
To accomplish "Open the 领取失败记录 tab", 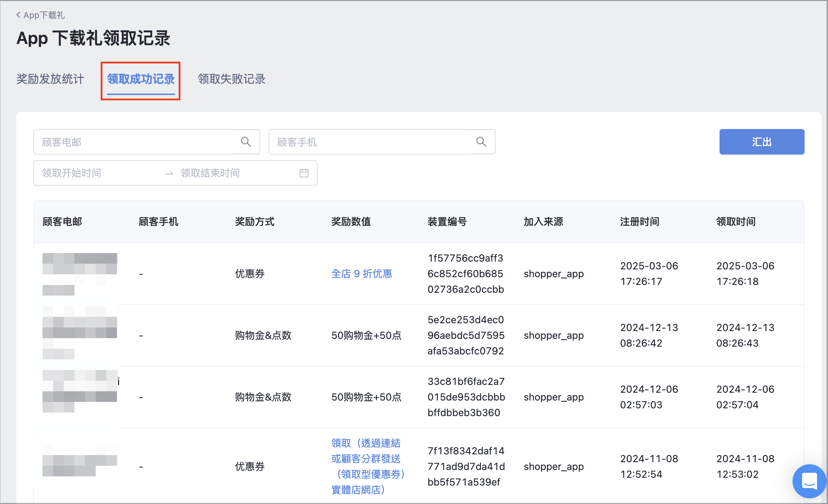I will pos(231,79).
